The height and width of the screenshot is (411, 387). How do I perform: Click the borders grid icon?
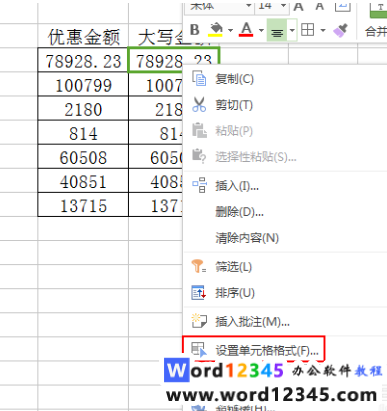307,30
